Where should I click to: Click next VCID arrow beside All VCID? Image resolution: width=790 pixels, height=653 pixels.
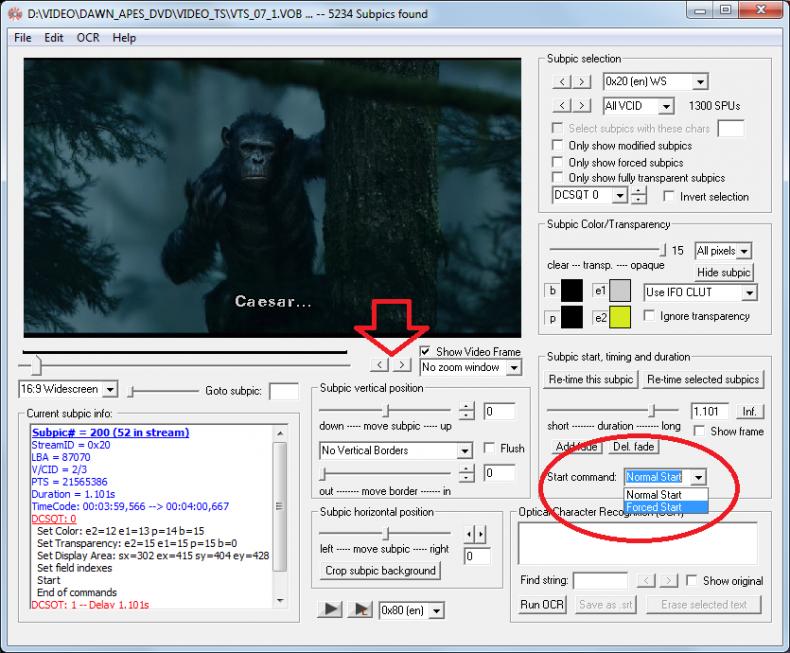tap(581, 105)
